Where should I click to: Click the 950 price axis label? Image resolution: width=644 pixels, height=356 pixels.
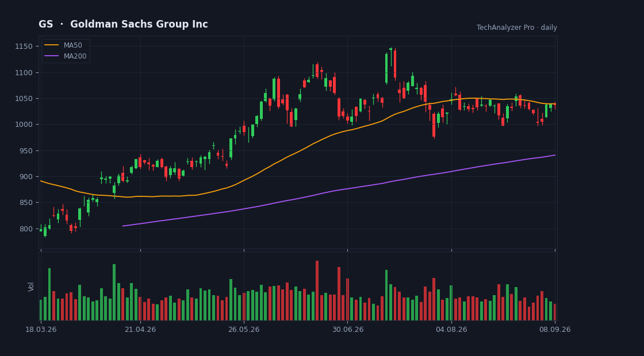26,150
